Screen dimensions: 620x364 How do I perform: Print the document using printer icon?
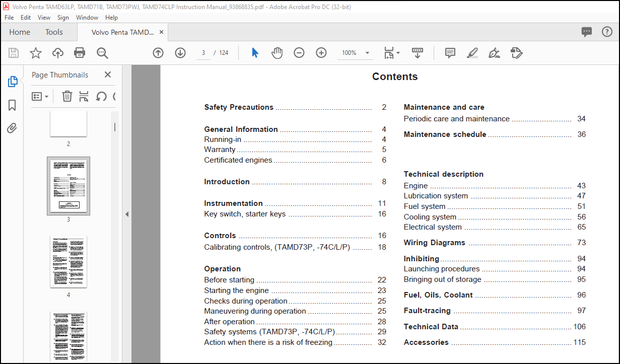click(80, 53)
